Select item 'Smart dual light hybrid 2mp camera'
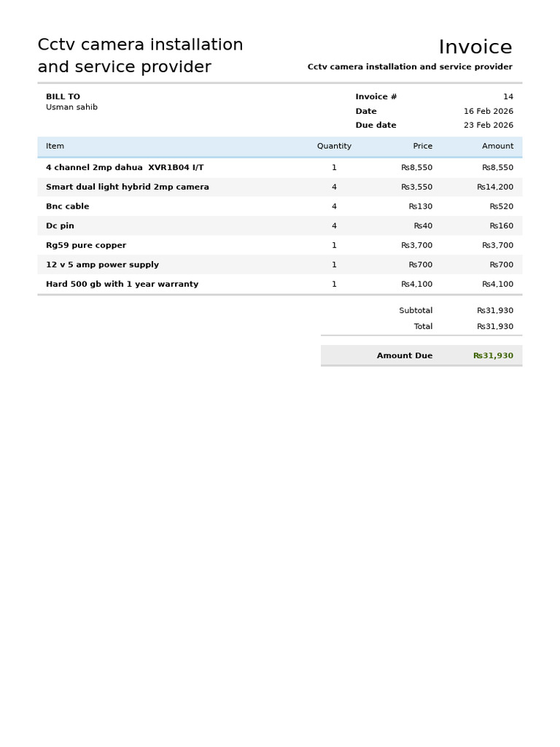The height and width of the screenshot is (747, 560). 127,187
